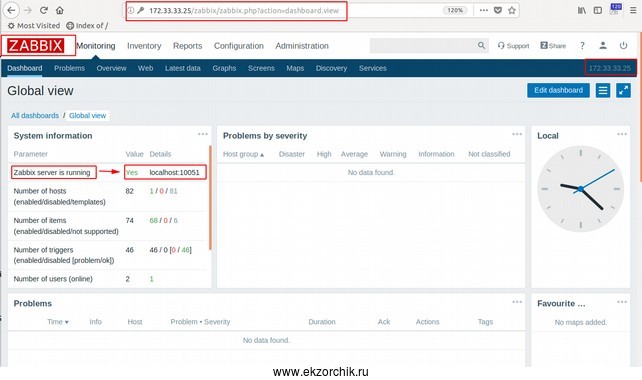Click the analog Local clock face

581,189
